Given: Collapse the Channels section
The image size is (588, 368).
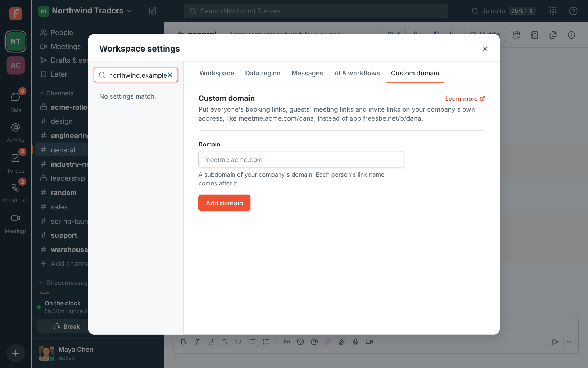Looking at the screenshot, I should (56, 93).
